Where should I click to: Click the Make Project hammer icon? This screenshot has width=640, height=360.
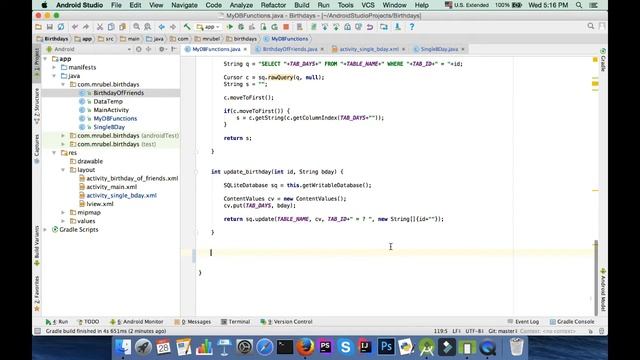(x=187, y=27)
